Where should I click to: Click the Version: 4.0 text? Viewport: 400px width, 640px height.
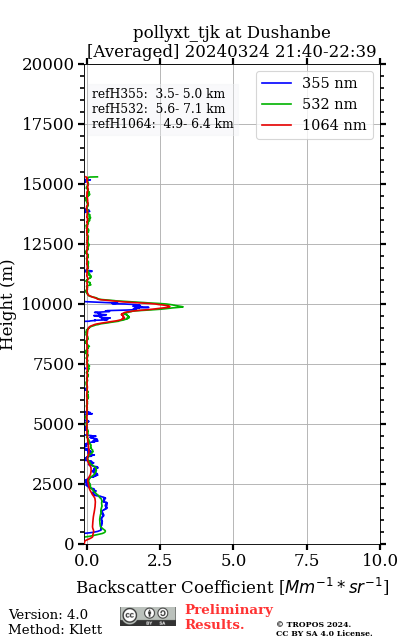[48, 614]
